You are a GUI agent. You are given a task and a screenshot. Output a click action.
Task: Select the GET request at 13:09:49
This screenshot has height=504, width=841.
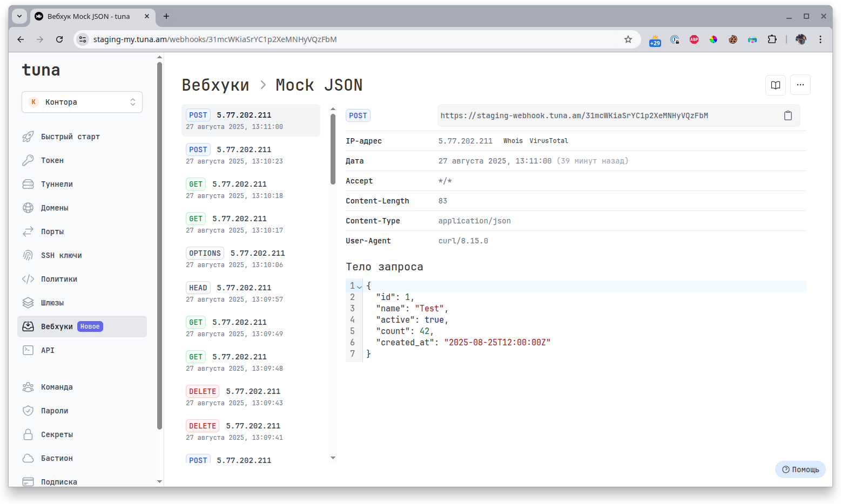(251, 328)
